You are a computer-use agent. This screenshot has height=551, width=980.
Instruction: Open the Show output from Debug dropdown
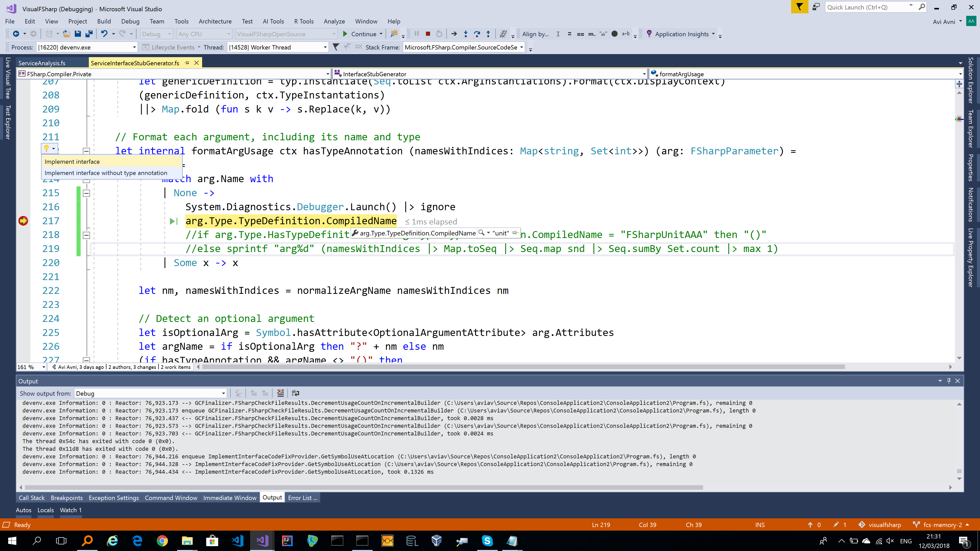click(223, 394)
